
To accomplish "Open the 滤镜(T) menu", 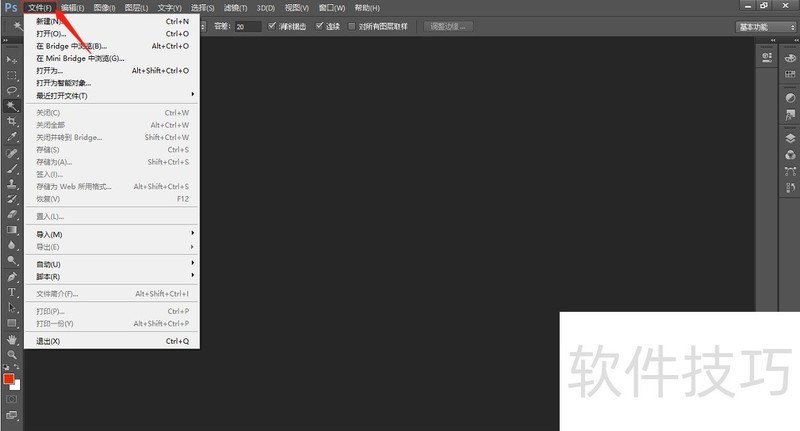I will (x=235, y=8).
